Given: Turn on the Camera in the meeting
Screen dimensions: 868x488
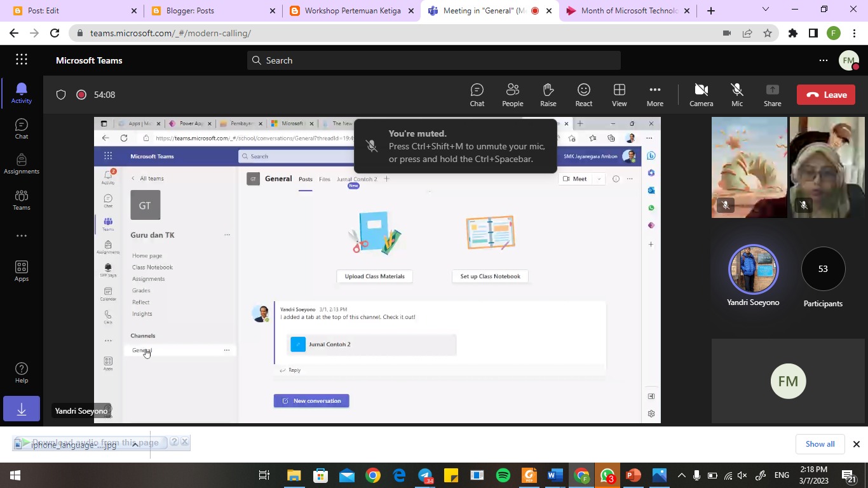Looking at the screenshot, I should (x=702, y=95).
